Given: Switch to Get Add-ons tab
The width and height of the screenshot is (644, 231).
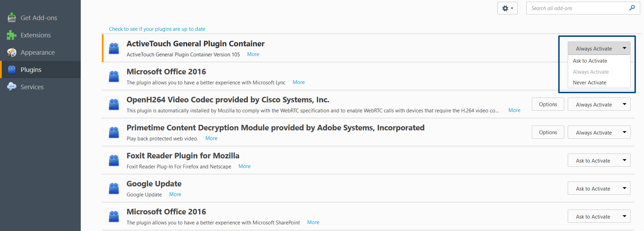Looking at the screenshot, I should (40, 18).
